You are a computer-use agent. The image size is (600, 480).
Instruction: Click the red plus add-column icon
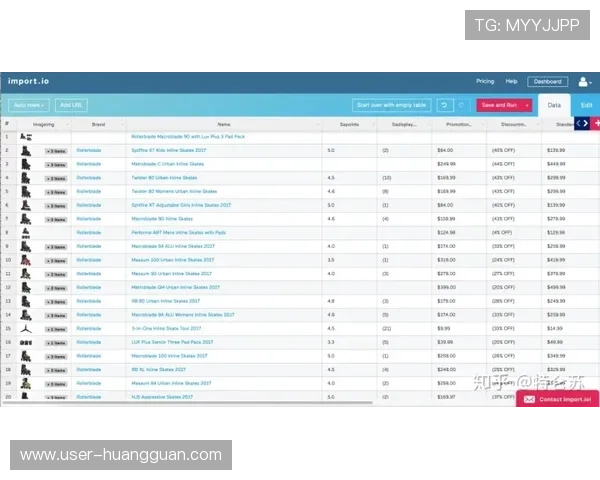pyautogui.click(x=596, y=124)
